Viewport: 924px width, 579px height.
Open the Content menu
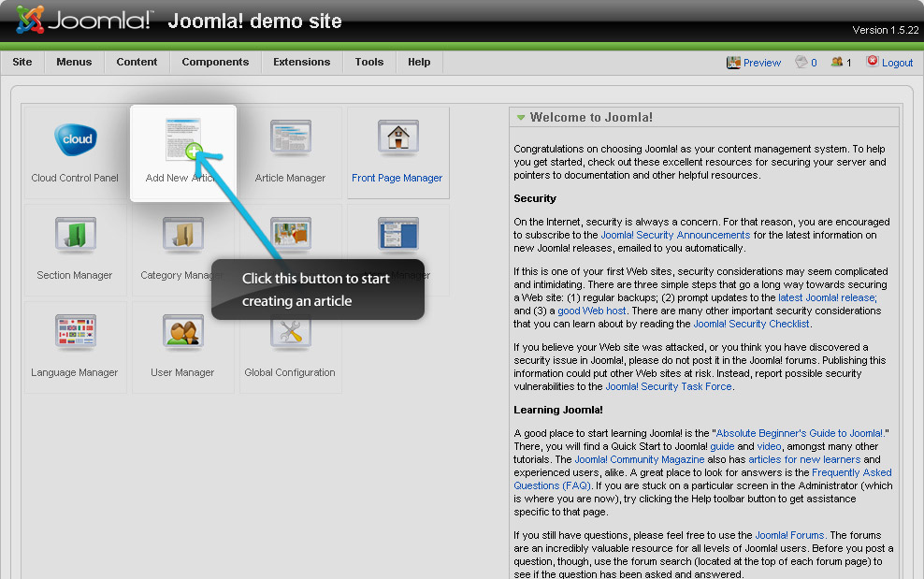(x=137, y=62)
